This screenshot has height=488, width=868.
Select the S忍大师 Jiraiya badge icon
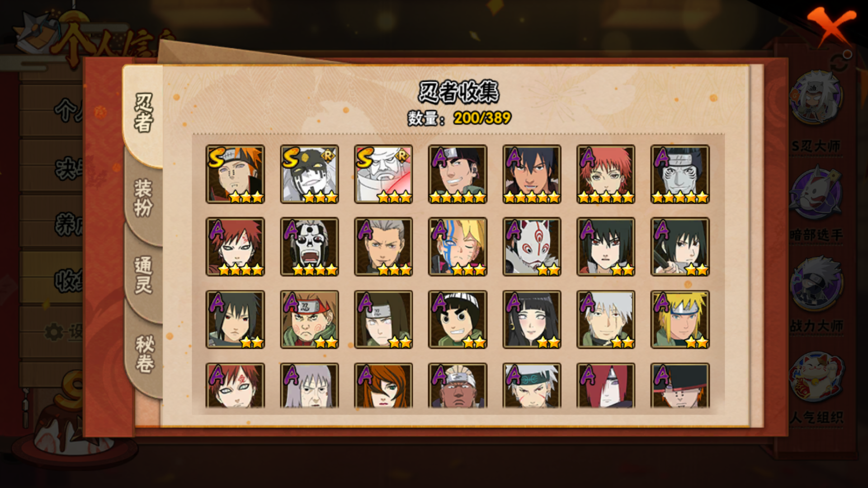tap(816, 98)
